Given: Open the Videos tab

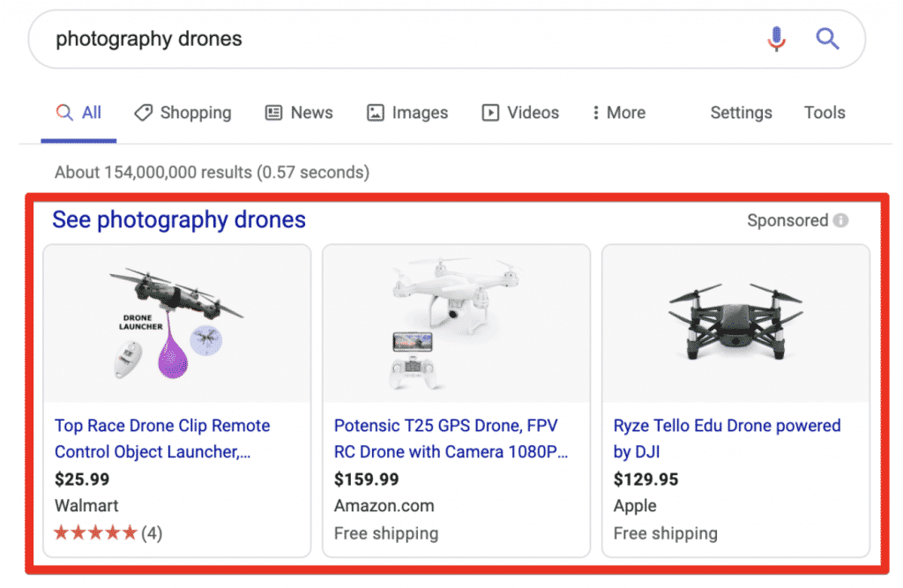Looking at the screenshot, I should click(x=520, y=112).
